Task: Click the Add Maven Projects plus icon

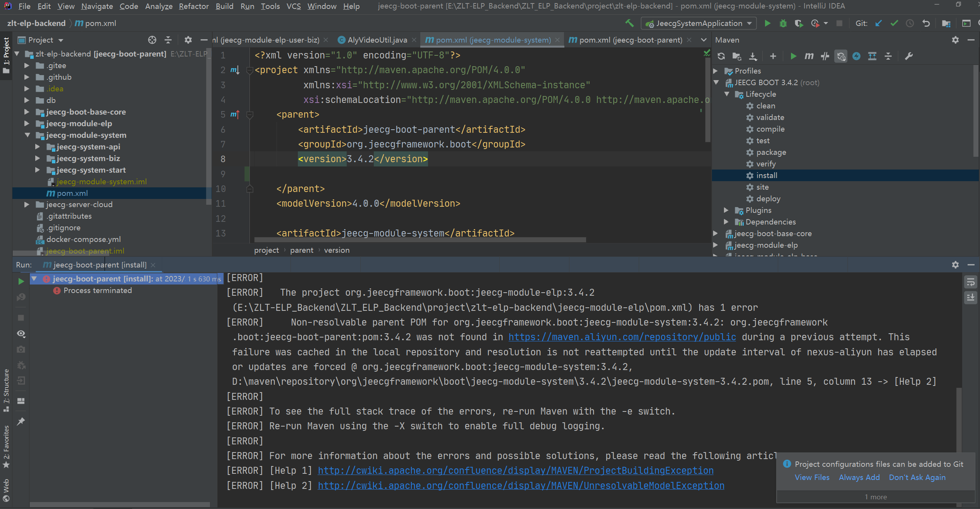Action: pyautogui.click(x=773, y=57)
